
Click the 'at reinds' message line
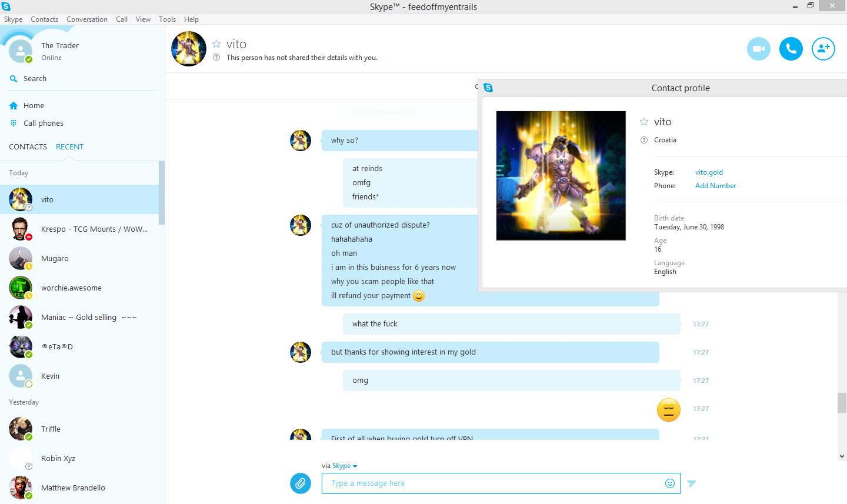pos(367,169)
